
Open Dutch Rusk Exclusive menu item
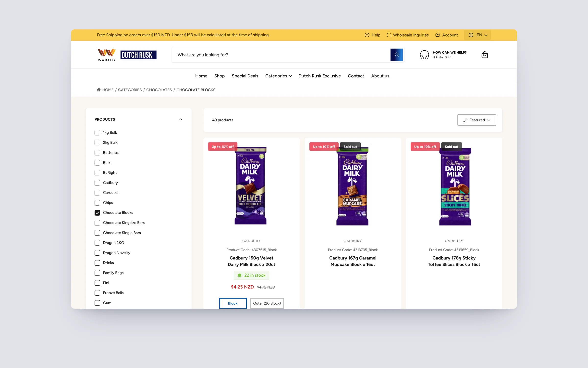click(x=319, y=76)
